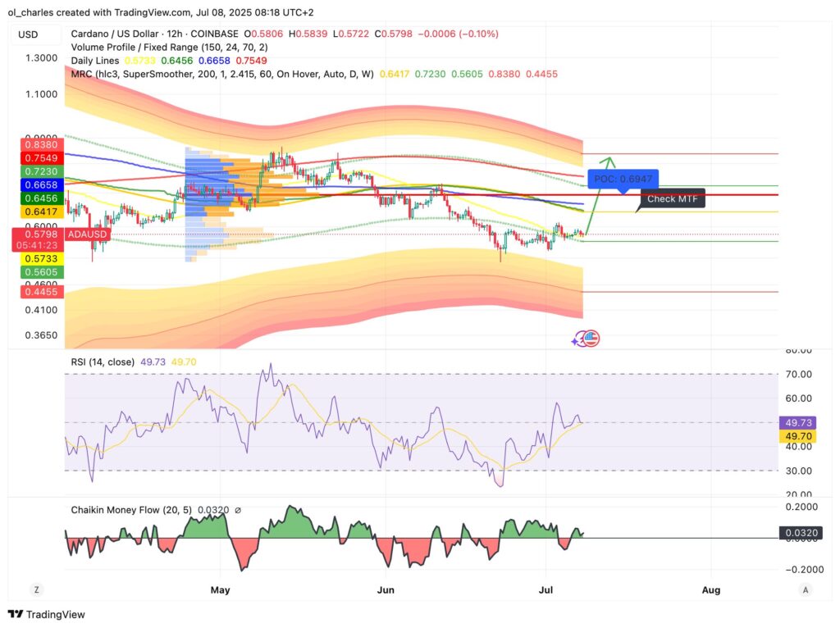Click the A button beside the time axis
Image resolution: width=840 pixels, height=628 pixels.
point(805,589)
